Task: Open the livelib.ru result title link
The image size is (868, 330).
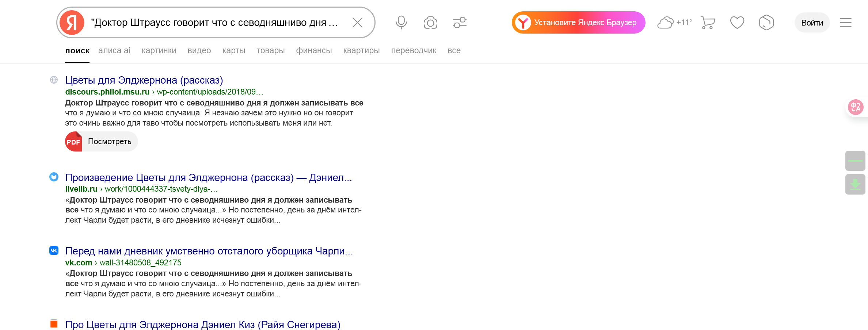Action: [x=208, y=178]
